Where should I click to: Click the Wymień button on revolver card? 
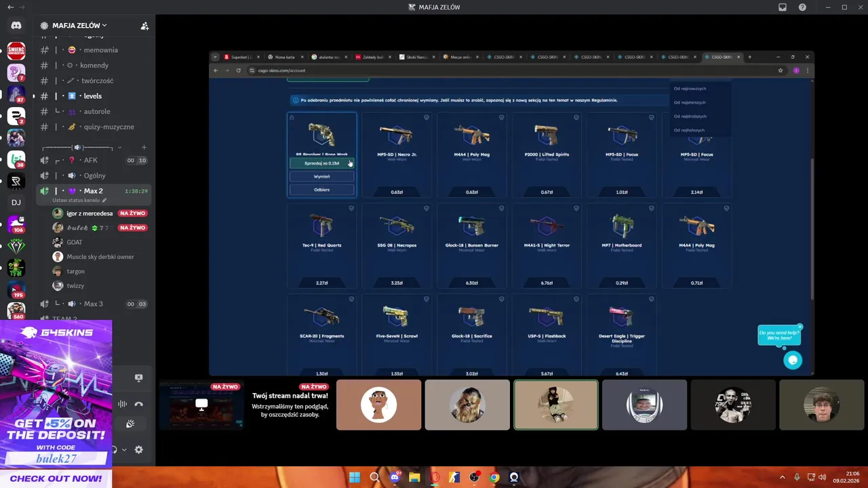321,176
